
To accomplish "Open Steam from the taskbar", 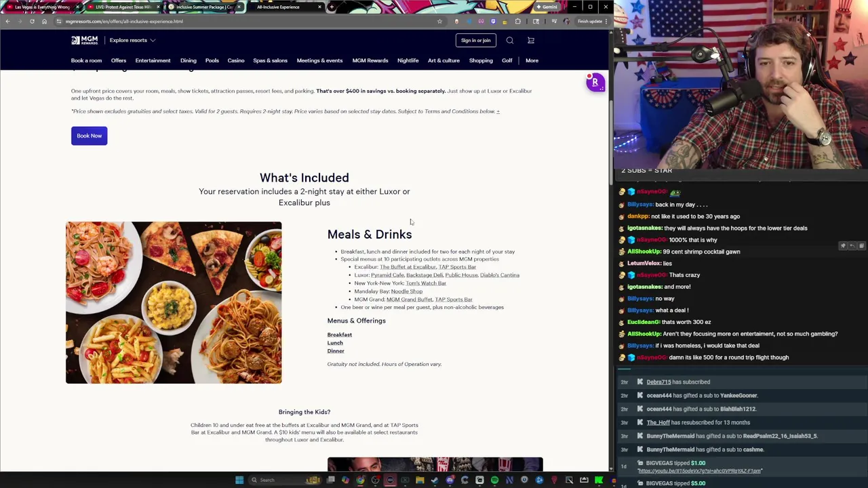I will pos(435,480).
